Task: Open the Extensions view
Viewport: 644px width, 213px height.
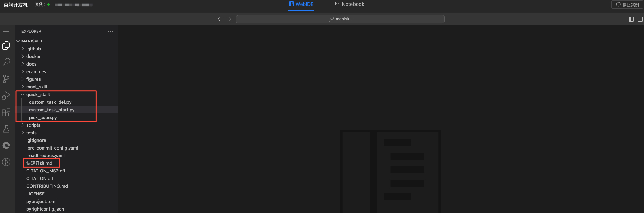Action: [6, 112]
